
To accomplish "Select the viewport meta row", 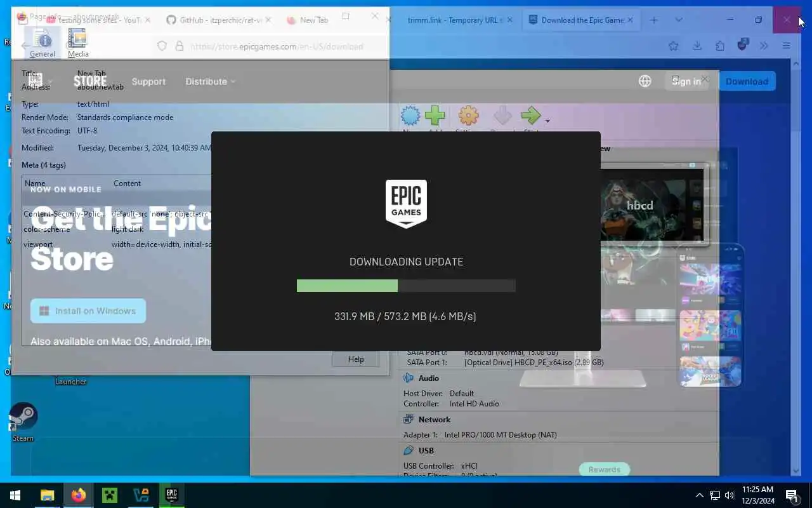I will [x=117, y=244].
